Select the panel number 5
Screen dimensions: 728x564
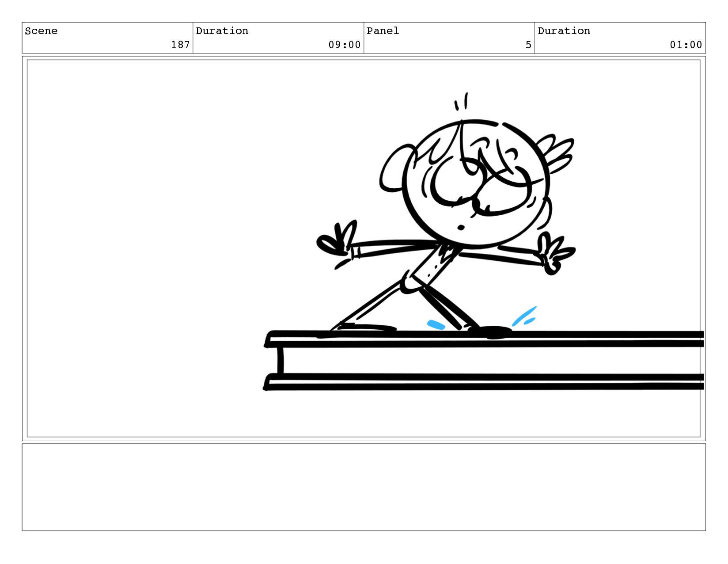click(x=528, y=45)
